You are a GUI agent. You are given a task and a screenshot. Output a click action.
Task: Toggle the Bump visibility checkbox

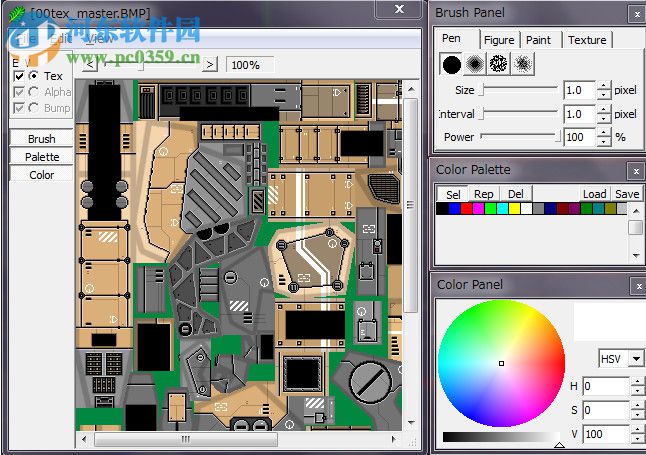coord(19,108)
